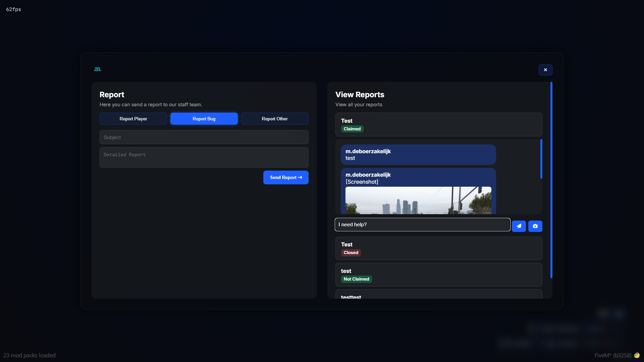This screenshot has width=644, height=362.
Task: Click the Detailed Report text area
Action: (x=204, y=158)
